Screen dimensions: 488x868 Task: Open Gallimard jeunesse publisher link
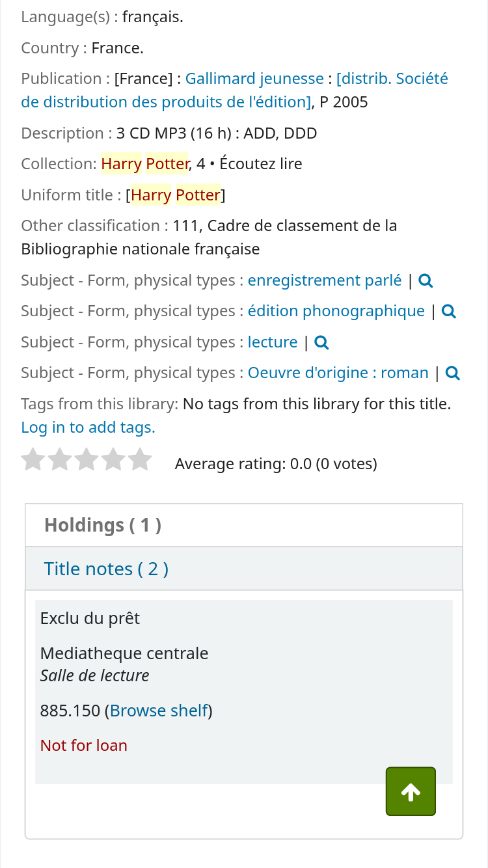(254, 79)
